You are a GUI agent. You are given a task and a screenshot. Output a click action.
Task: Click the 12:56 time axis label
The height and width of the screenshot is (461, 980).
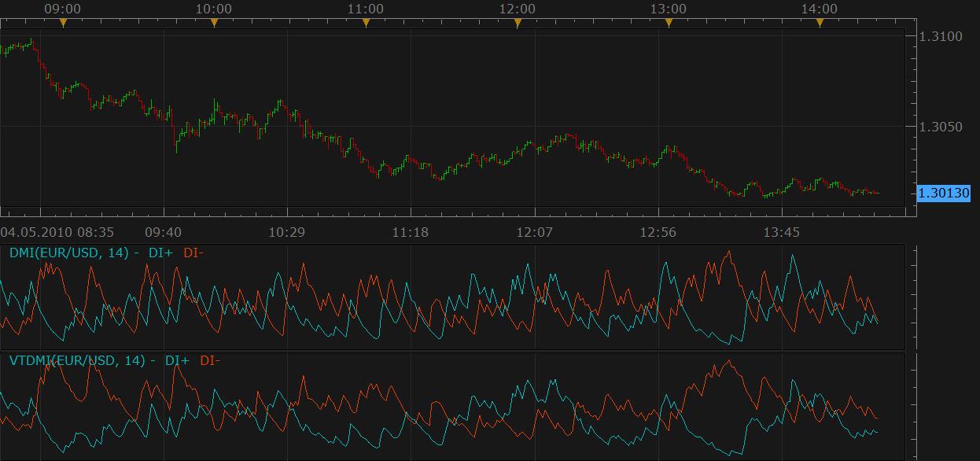(x=658, y=232)
